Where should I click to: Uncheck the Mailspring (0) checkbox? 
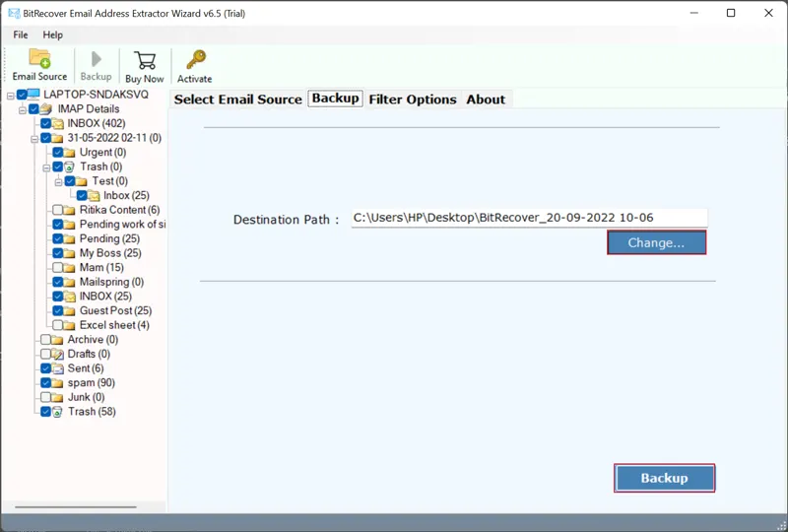tap(58, 282)
